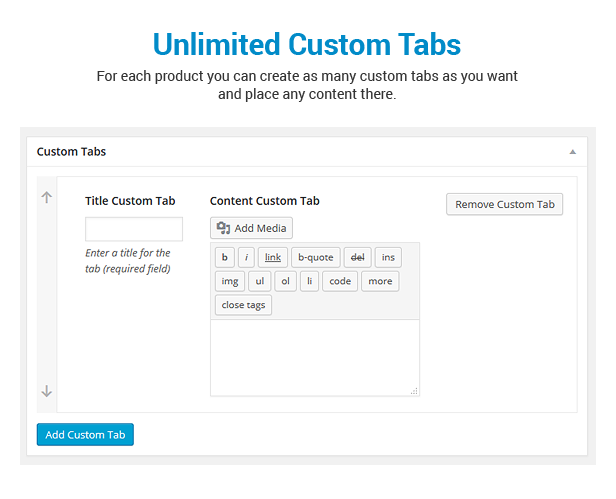Insert unordered list with ul button
Image resolution: width=616 pixels, height=499 pixels.
coord(260,281)
